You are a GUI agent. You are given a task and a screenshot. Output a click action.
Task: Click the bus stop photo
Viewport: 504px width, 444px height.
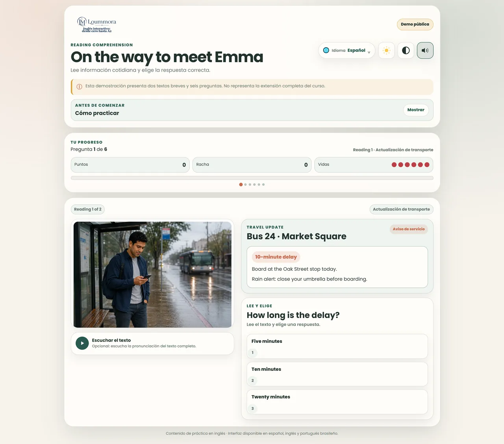pyautogui.click(x=152, y=274)
